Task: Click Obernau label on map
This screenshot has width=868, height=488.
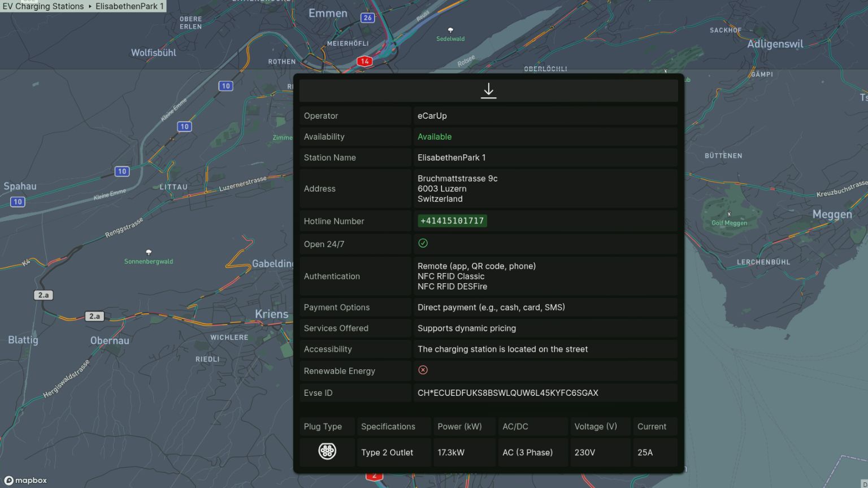Action: tap(110, 340)
